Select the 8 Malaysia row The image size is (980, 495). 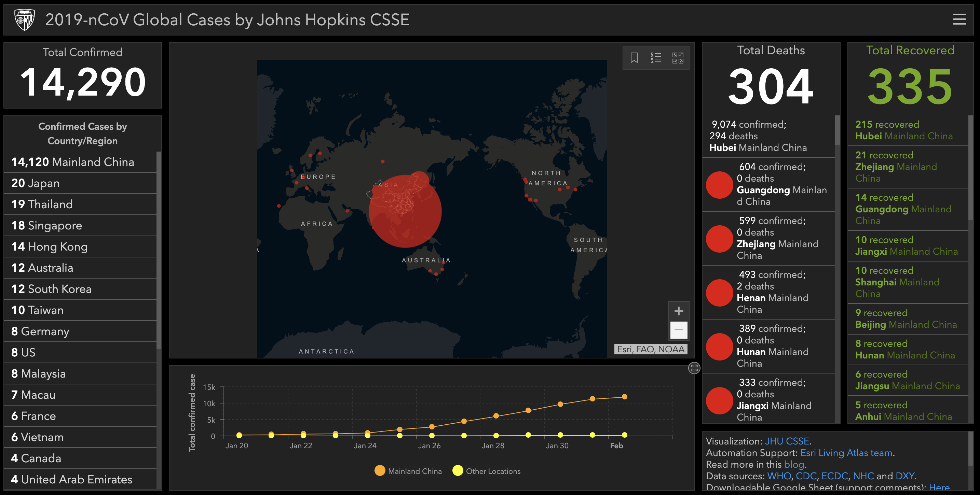pos(80,374)
